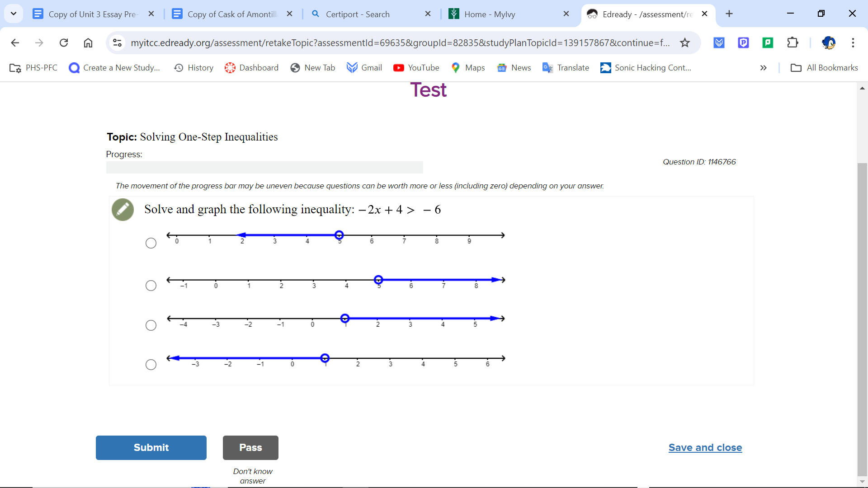This screenshot has width=868, height=488.
Task: Open the purple P extension icon
Action: coord(744,42)
